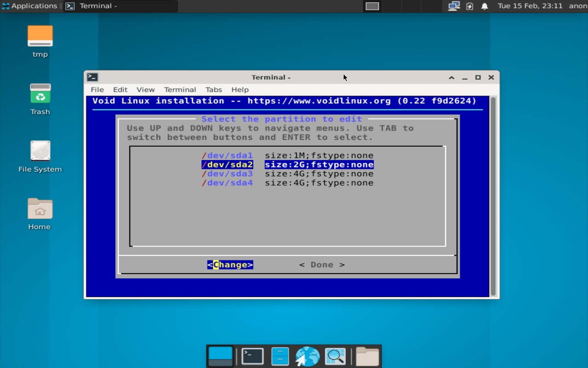Screen dimensions: 588x368
Task: Open the notifications bell icon
Action: 485,6
